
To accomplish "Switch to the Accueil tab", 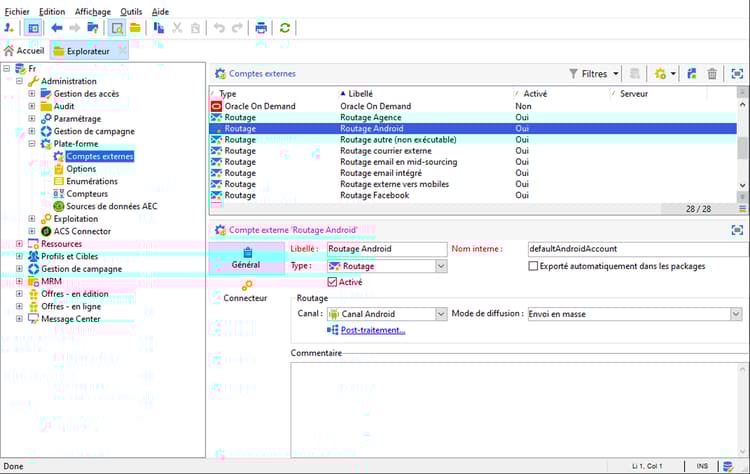I will click(24, 51).
